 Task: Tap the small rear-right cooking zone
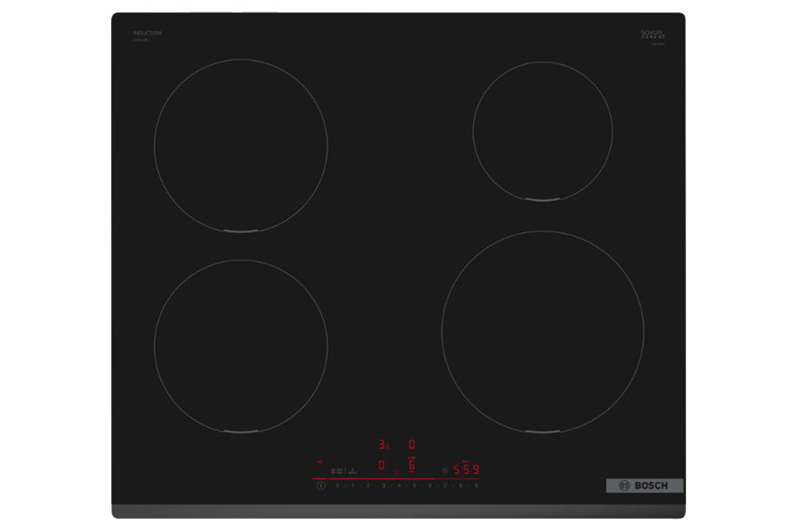542,131
